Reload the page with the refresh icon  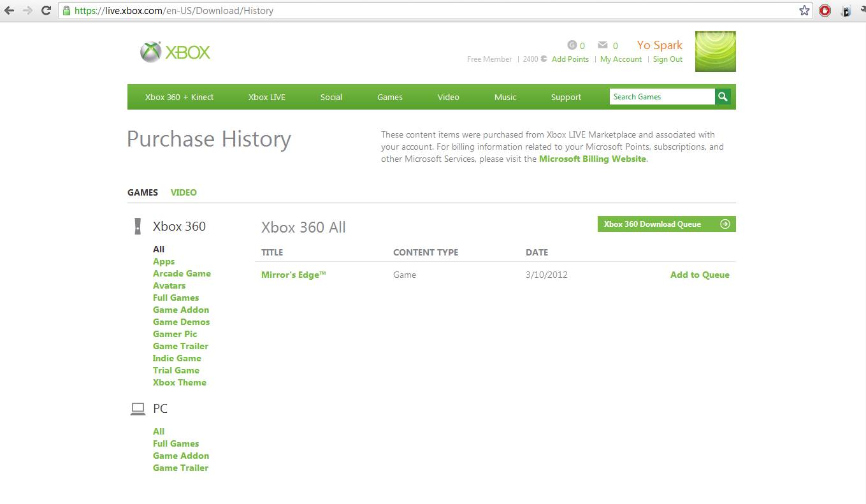[x=46, y=11]
